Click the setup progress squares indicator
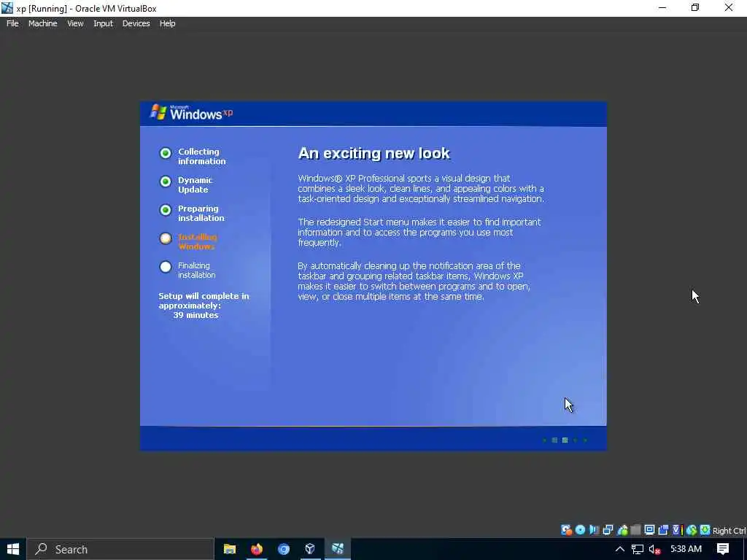The height and width of the screenshot is (560, 747). [x=565, y=440]
